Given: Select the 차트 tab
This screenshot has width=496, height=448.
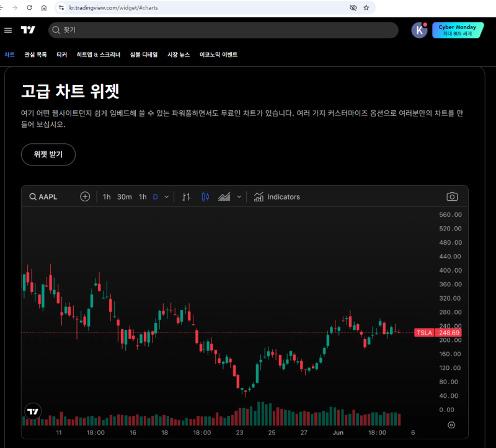Looking at the screenshot, I should (9, 55).
